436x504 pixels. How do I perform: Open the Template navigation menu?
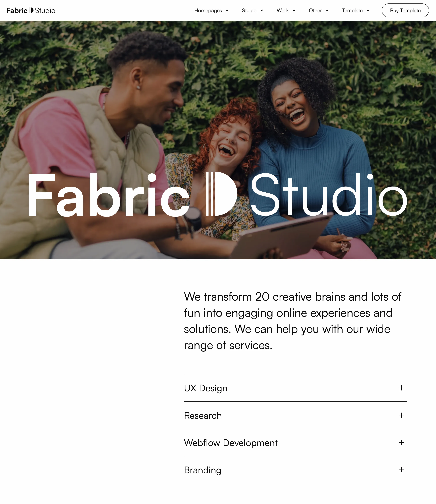coord(355,11)
